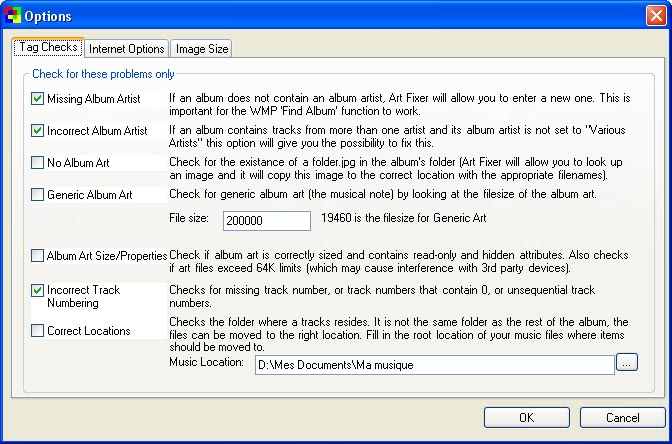Switch to the Tag Checks tab
This screenshot has width=672, height=444.
click(47, 47)
